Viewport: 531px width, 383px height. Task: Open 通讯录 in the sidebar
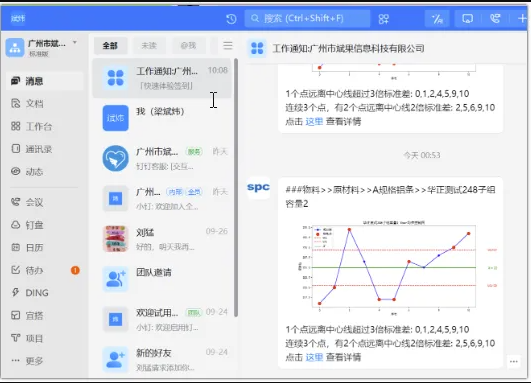(44, 149)
